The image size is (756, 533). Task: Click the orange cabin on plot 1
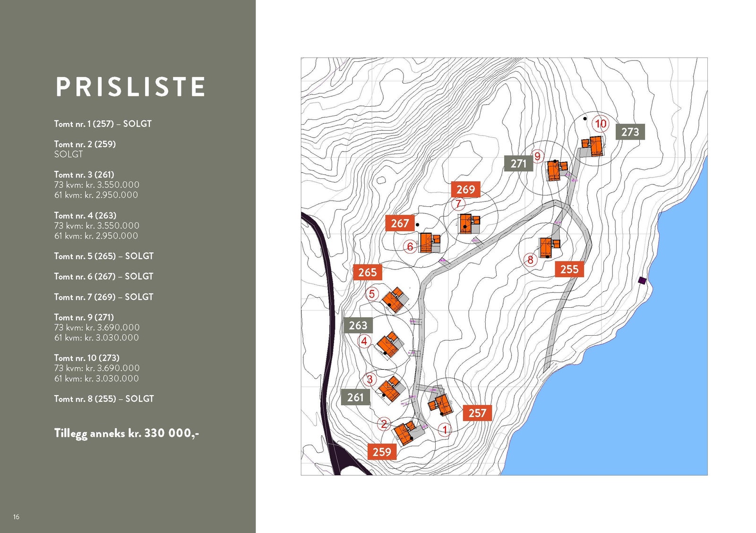(442, 405)
